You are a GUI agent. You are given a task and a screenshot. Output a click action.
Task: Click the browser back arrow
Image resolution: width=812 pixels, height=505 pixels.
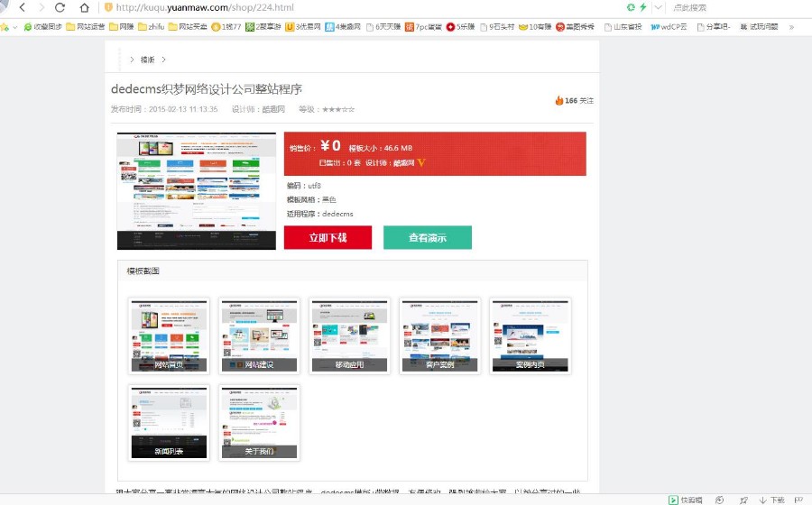tap(21, 7)
